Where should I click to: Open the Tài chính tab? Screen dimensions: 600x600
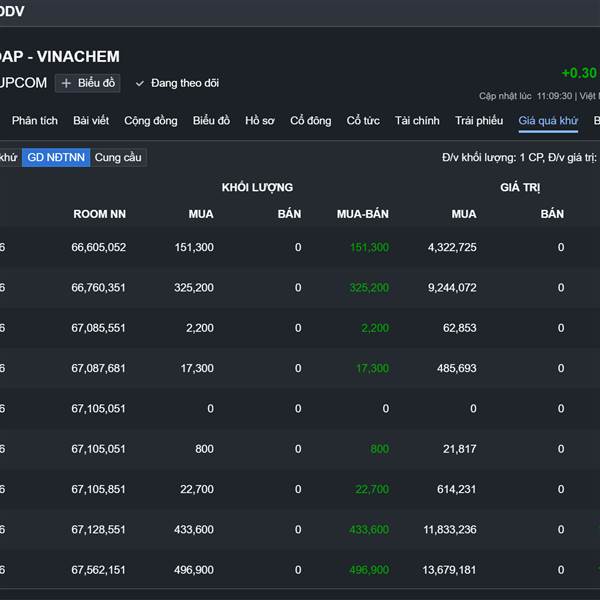pos(417,121)
